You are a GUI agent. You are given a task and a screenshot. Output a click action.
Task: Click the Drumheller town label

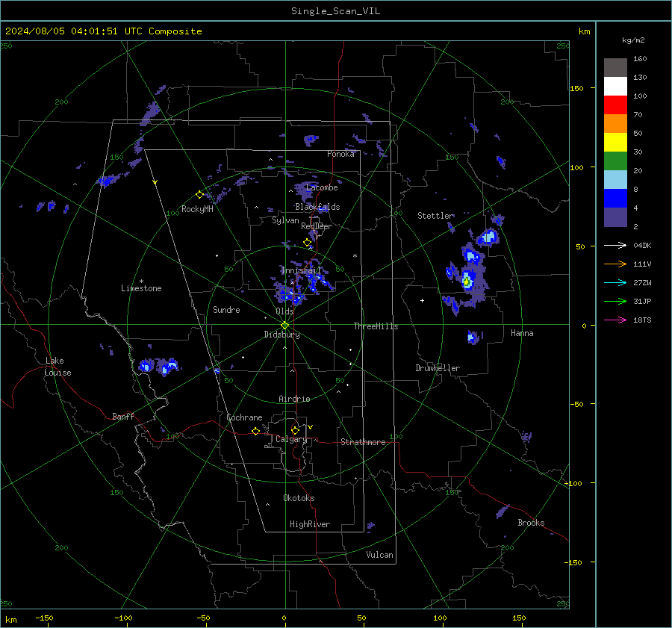coord(438,368)
